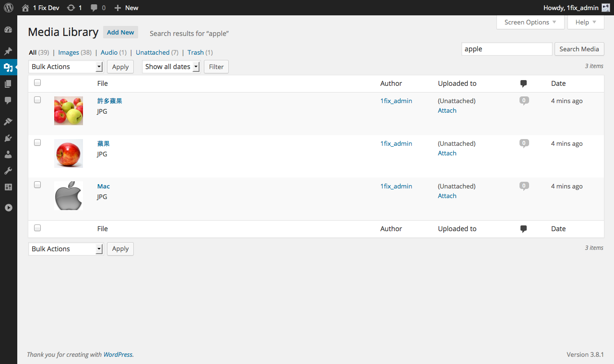Open the Users icon in the sidebar
This screenshot has height=364, width=614.
pos(8,154)
